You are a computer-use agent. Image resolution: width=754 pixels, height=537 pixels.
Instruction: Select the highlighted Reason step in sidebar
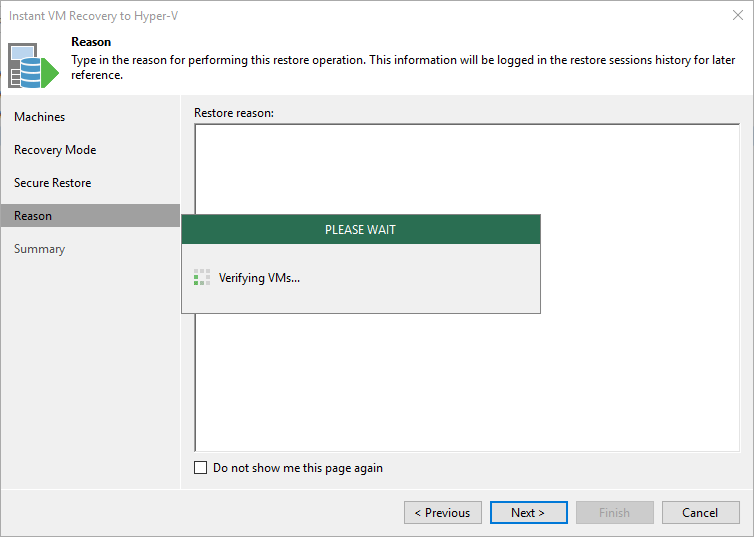[x=90, y=215]
